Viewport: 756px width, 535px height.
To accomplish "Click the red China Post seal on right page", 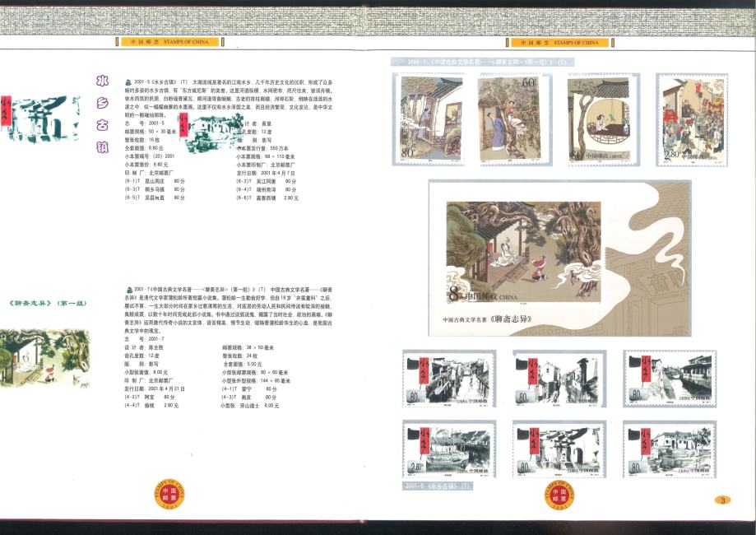I will 560,495.
